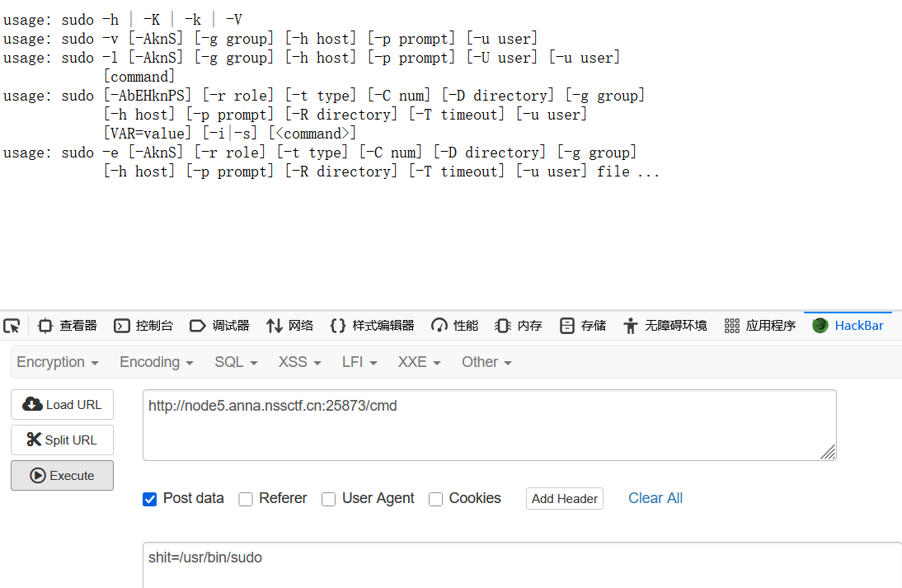Open the 性能 (Performance) panel

pyautogui.click(x=453, y=325)
